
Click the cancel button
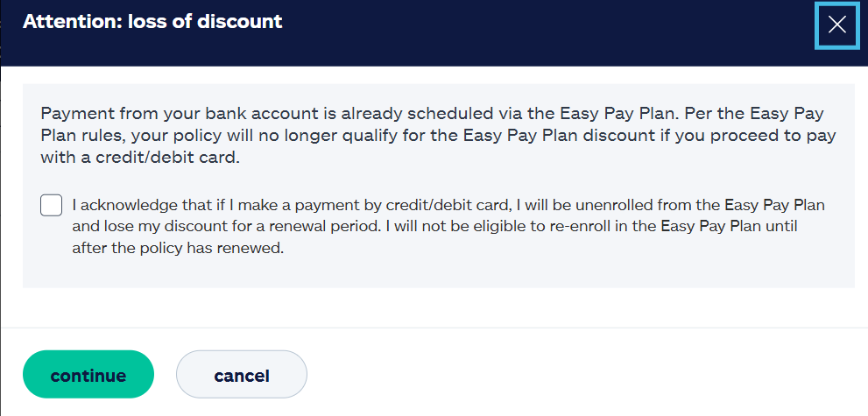coord(242,375)
